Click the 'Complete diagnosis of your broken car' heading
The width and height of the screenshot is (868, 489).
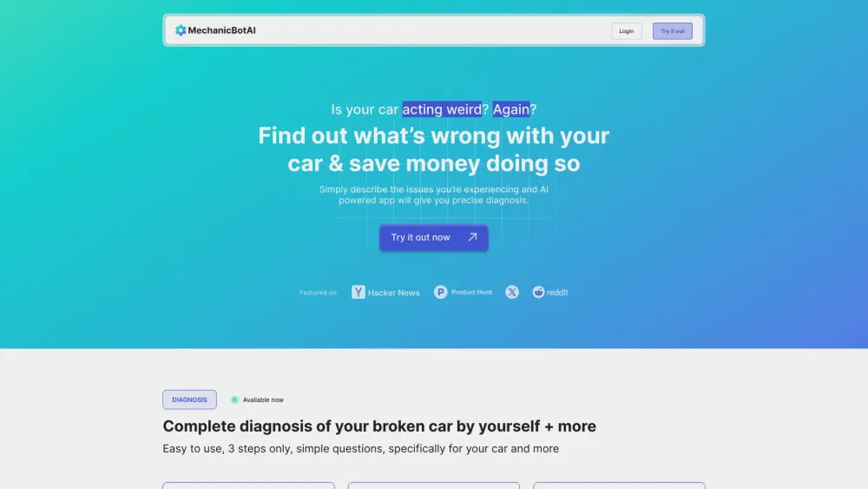point(379,426)
